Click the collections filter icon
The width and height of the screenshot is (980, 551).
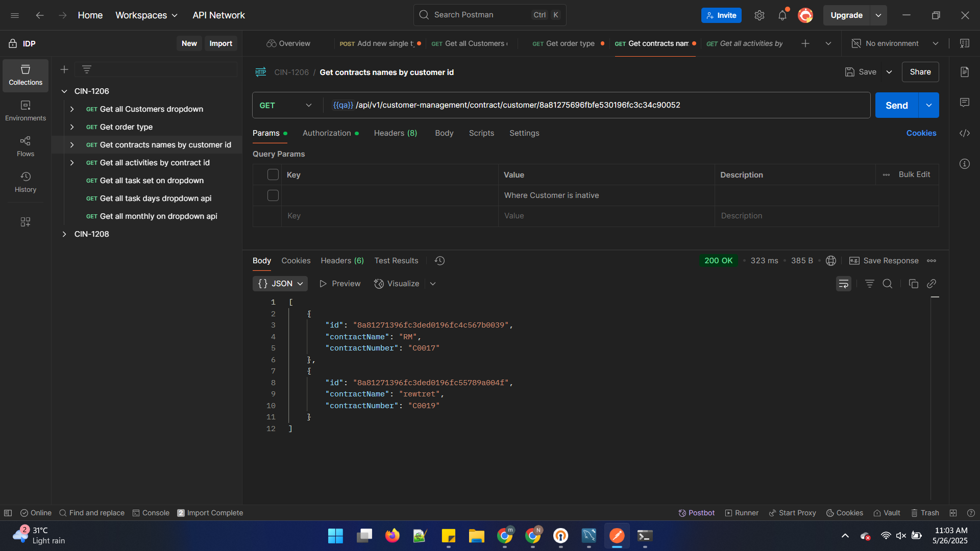pos(87,69)
